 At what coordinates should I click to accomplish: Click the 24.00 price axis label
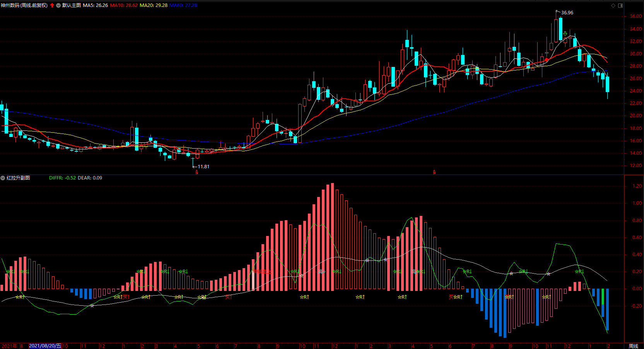[x=636, y=91]
